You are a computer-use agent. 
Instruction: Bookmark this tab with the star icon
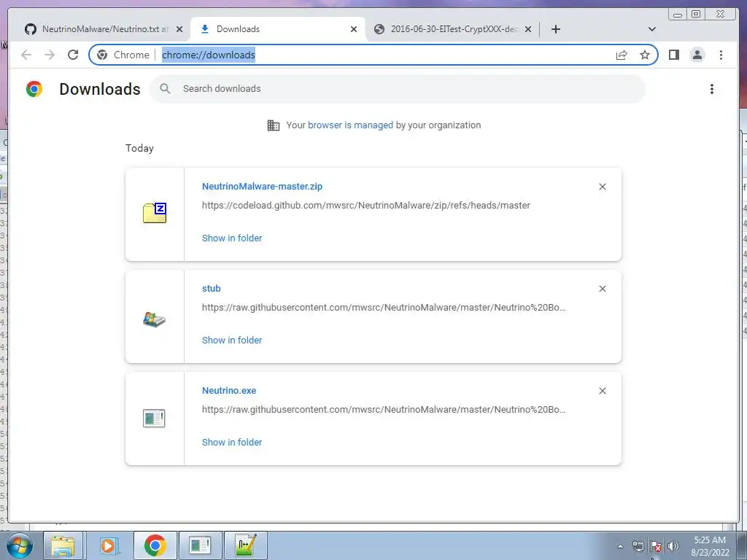click(645, 55)
